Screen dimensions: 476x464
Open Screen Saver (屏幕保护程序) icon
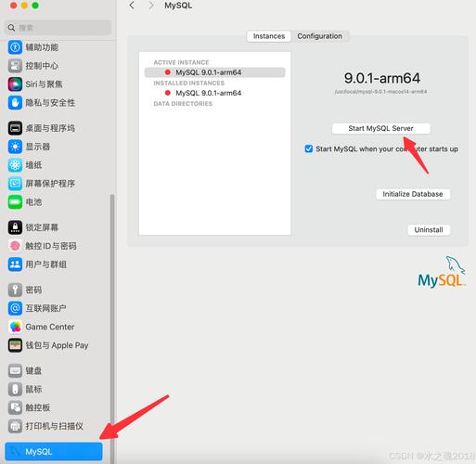(15, 184)
